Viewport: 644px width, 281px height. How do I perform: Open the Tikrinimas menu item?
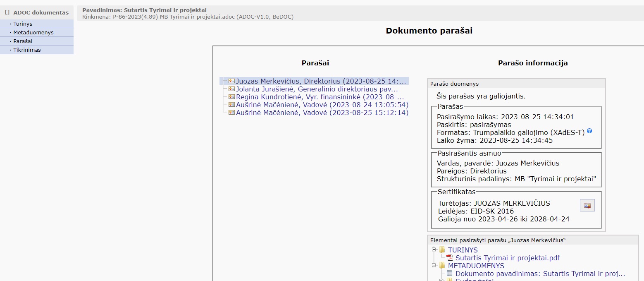point(27,50)
